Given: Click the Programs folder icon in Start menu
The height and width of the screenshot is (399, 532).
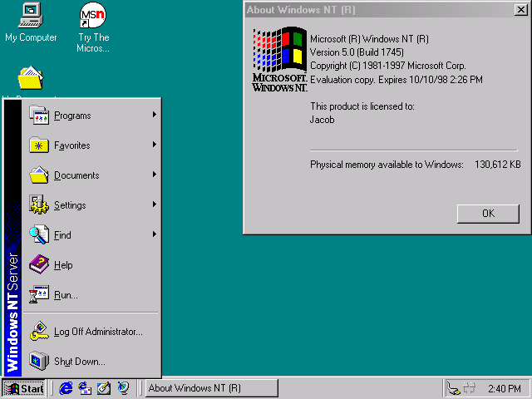Looking at the screenshot, I should [x=39, y=115].
